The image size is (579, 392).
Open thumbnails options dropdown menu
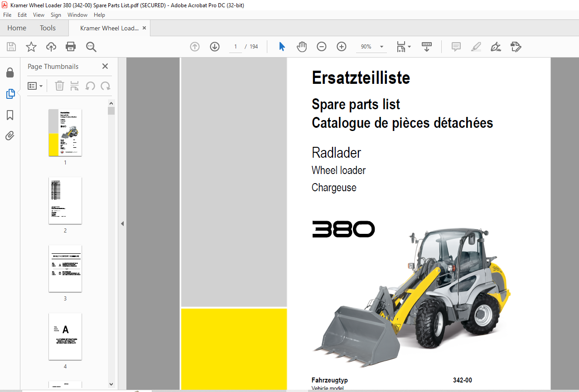35,86
